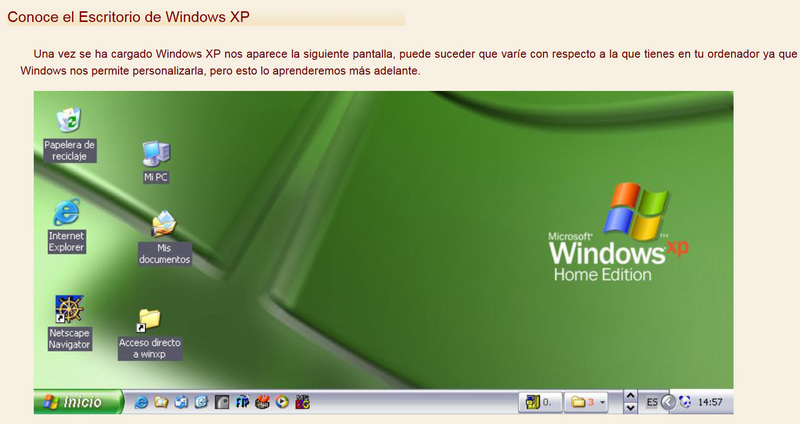Click the last colorful quick launch icon

(x=303, y=403)
